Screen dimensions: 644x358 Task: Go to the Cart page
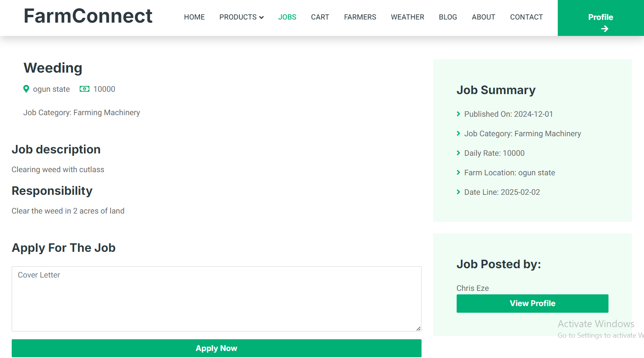320,17
